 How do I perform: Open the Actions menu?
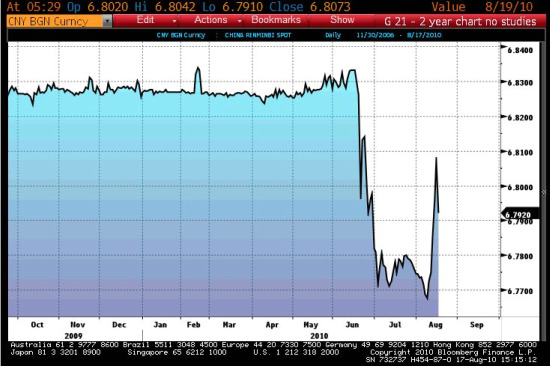tap(211, 20)
